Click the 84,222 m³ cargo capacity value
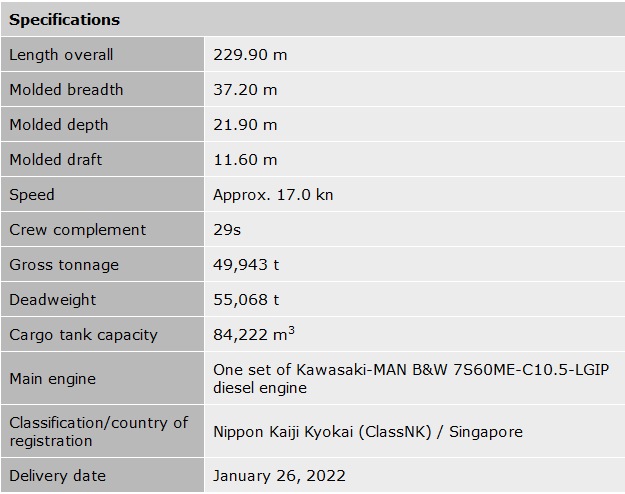Viewport: 625px width, 494px height. tap(254, 334)
